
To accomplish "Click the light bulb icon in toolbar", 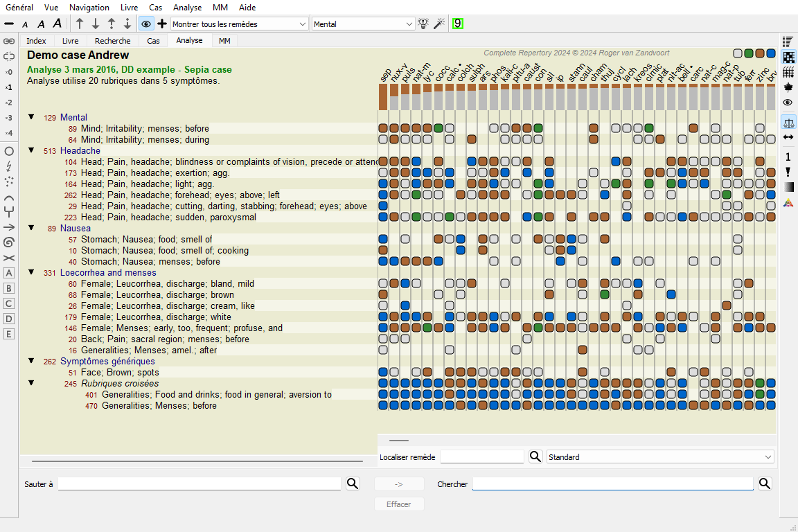I will pos(424,24).
